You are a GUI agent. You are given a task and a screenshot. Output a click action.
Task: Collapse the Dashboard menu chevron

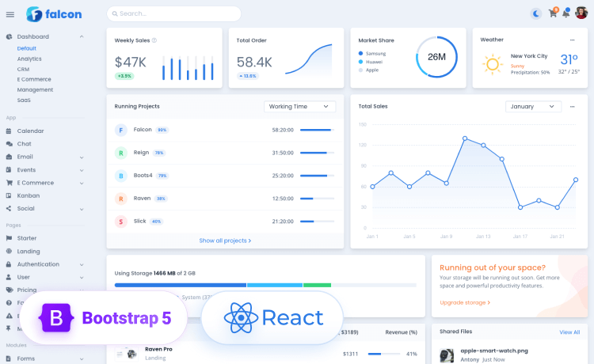[82, 36]
